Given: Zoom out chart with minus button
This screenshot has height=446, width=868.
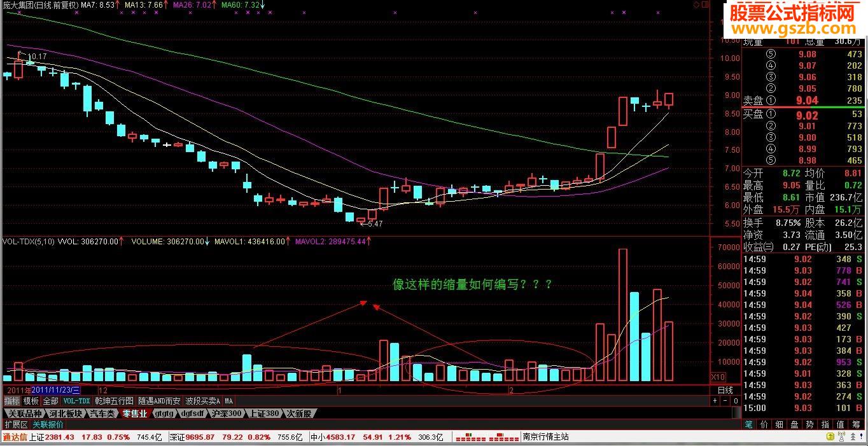Looking at the screenshot, I should click(x=725, y=401).
